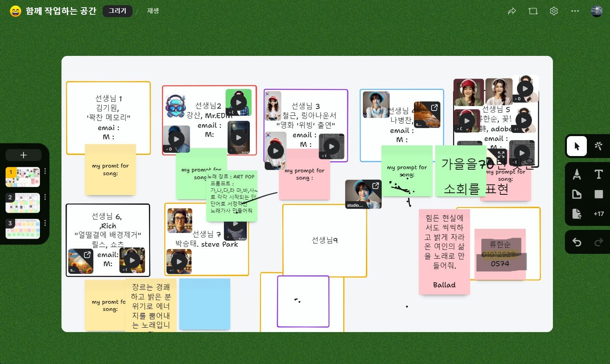Click the "박승태. steve Park" text
The height and width of the screenshot is (364, 610).
click(x=206, y=244)
